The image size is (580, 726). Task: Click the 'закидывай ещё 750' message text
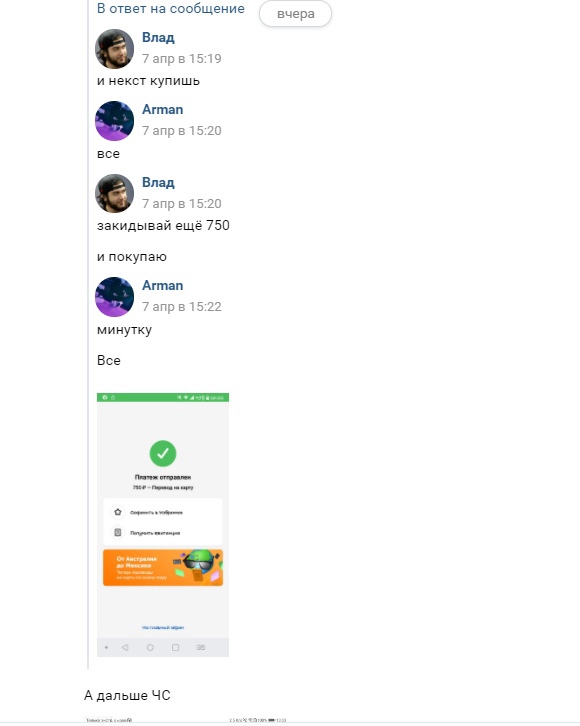click(x=163, y=225)
